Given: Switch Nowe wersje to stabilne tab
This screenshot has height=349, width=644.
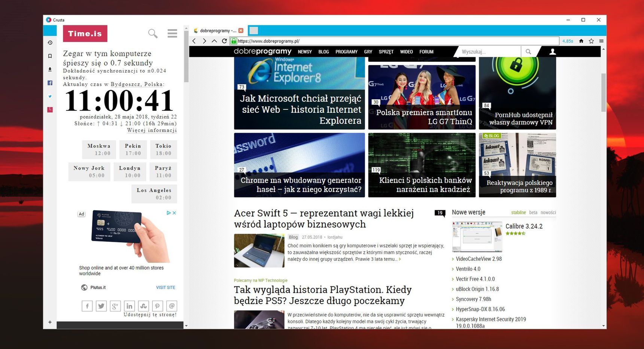Looking at the screenshot, I should coord(519,213).
